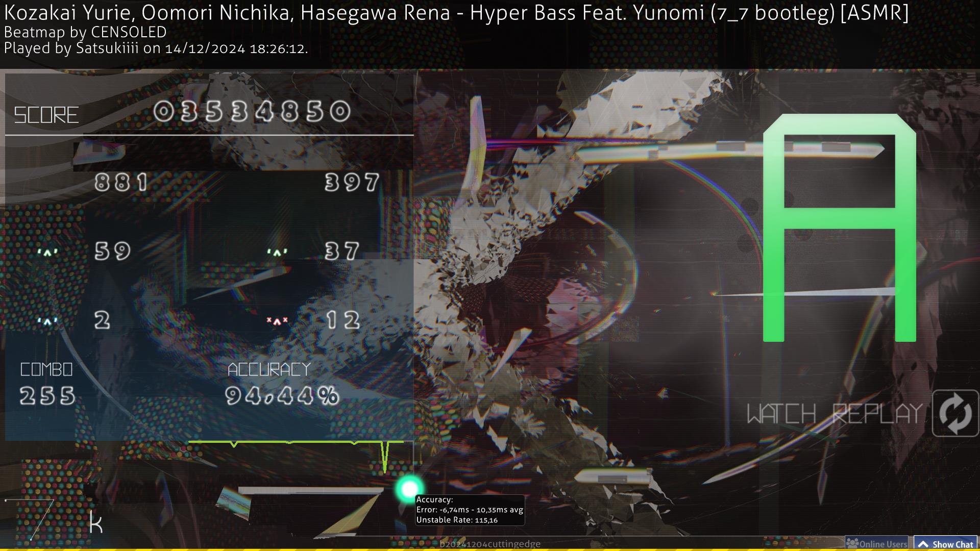The height and width of the screenshot is (551, 980).
Task: Click the Unstable Rate tooltip line
Action: click(457, 520)
